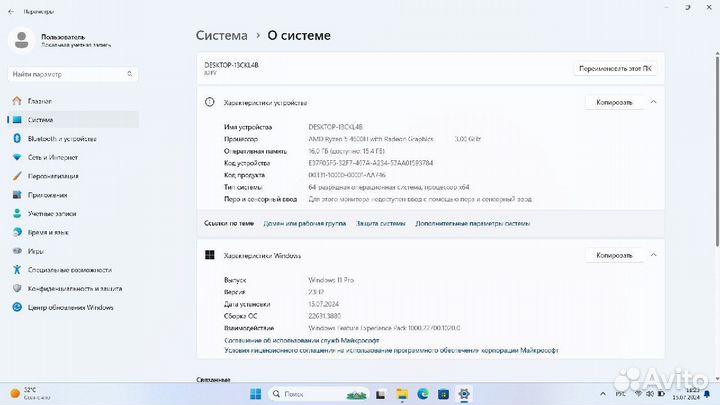Open the notification bell in system tray
The width and height of the screenshot is (720, 405).
(x=707, y=394)
